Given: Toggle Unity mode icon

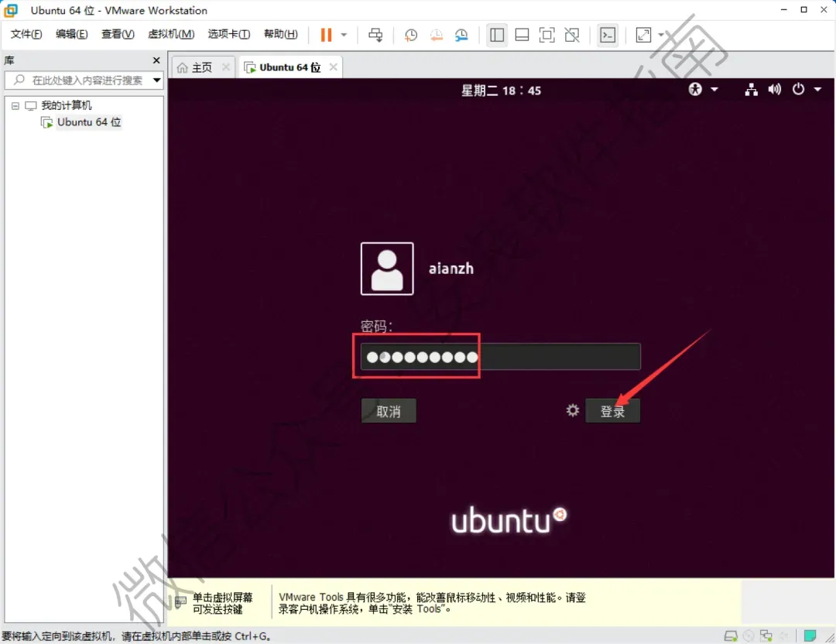Looking at the screenshot, I should pos(572,35).
